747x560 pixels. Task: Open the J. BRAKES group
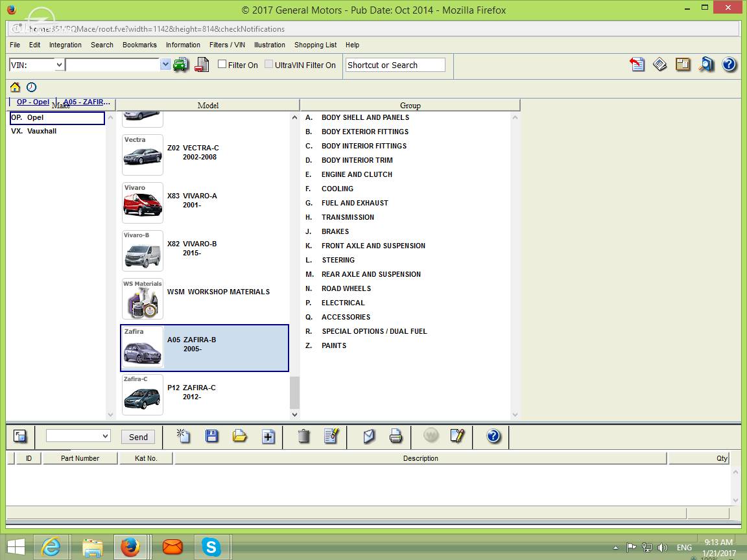click(x=327, y=231)
